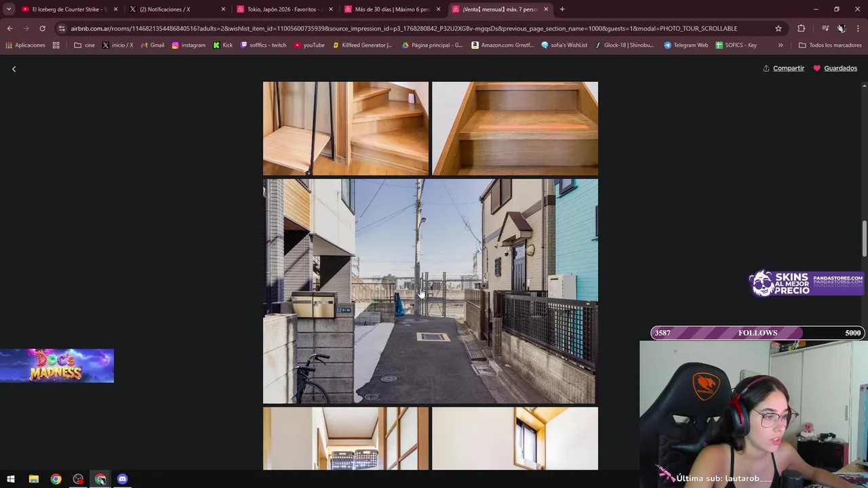Click the page vertical scrollbar thumb
The height and width of the screenshot is (488, 868).
tap(865, 239)
